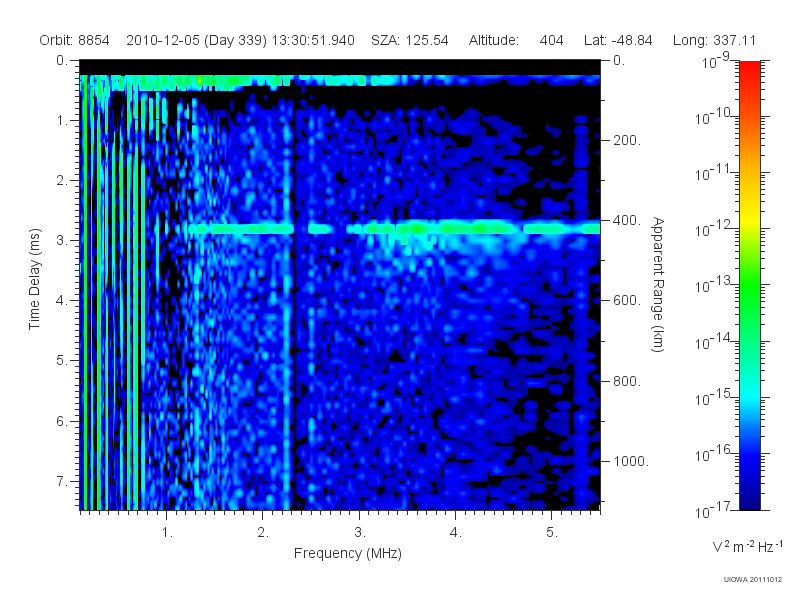Click the '5.' tick on the time delay axis

pos(62,361)
